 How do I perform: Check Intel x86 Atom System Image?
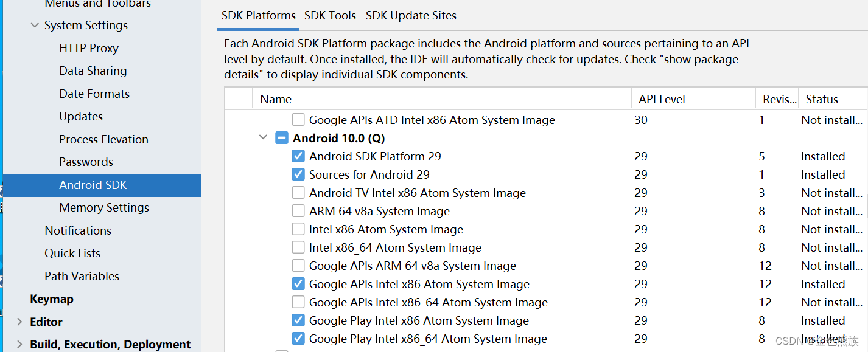(298, 229)
